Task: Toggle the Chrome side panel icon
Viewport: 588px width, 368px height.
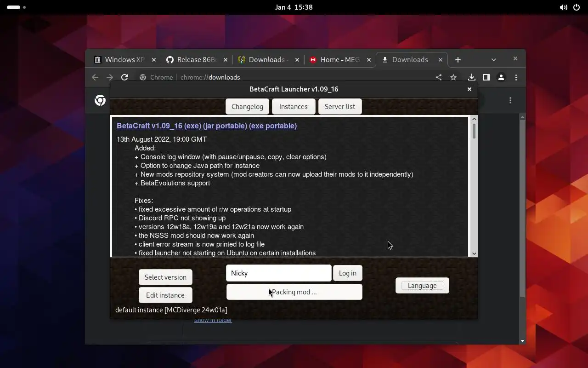Action: point(486,77)
